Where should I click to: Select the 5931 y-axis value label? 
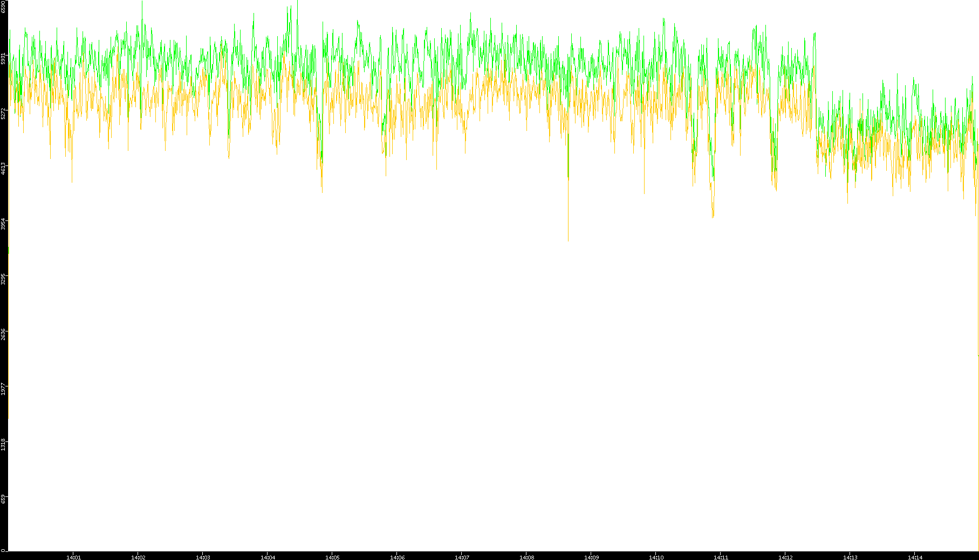[4, 58]
